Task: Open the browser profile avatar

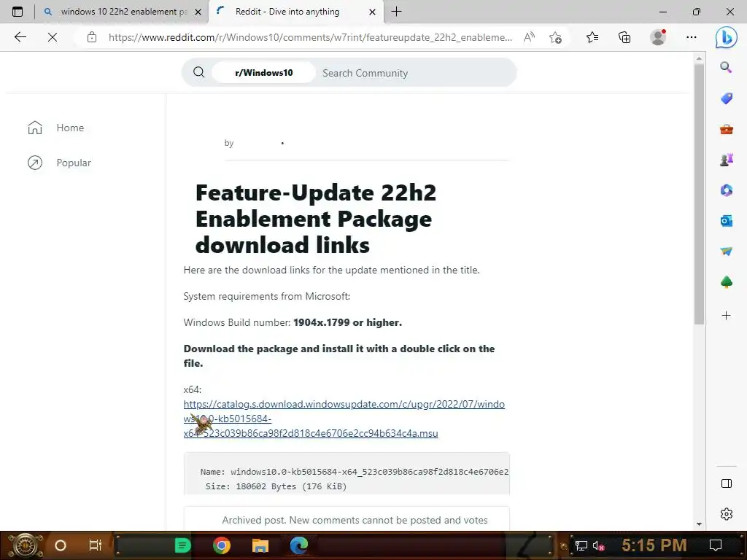Action: pos(658,37)
